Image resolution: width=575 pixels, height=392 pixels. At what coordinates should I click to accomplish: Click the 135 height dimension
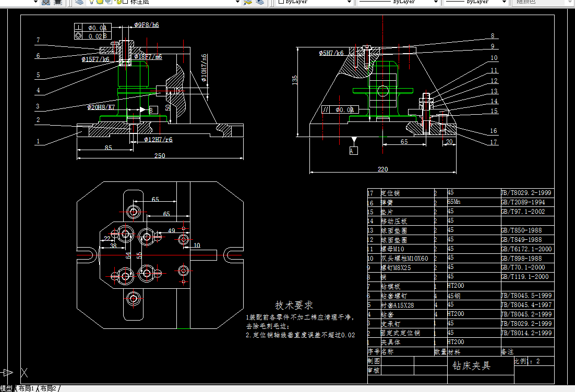[x=294, y=81]
